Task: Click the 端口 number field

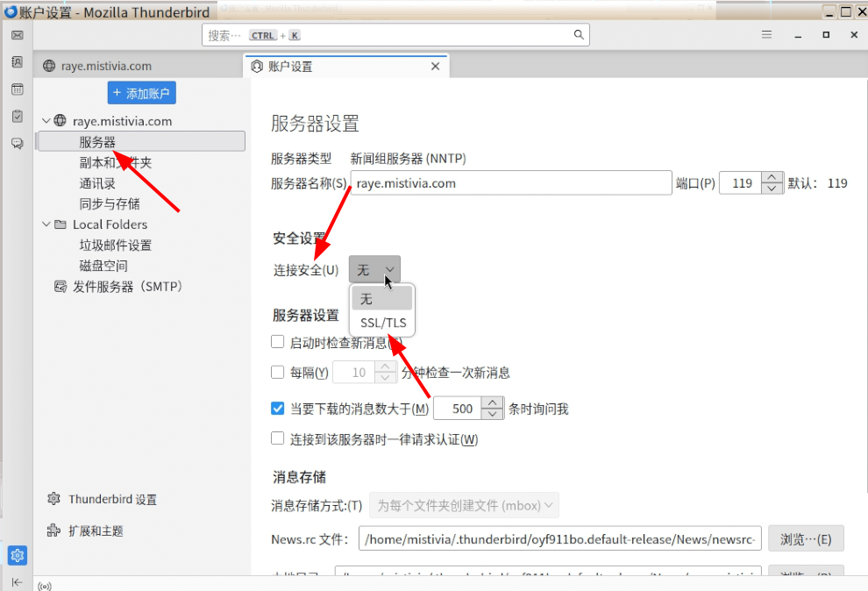Action: [741, 183]
